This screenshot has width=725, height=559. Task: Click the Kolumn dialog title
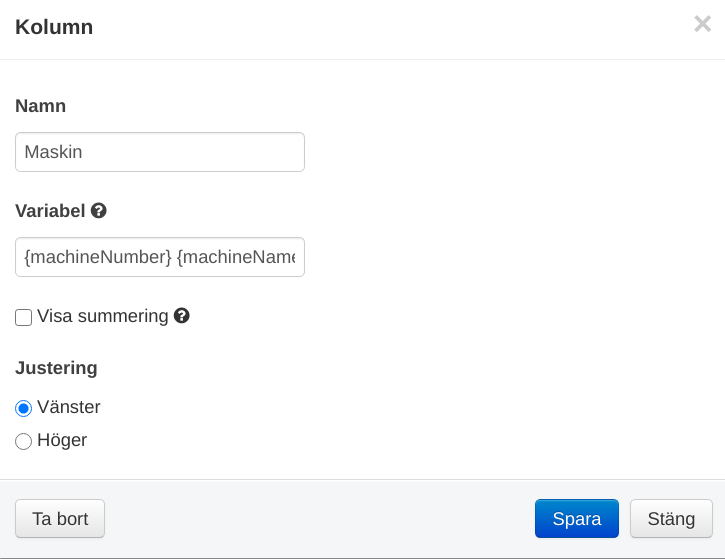pos(54,27)
